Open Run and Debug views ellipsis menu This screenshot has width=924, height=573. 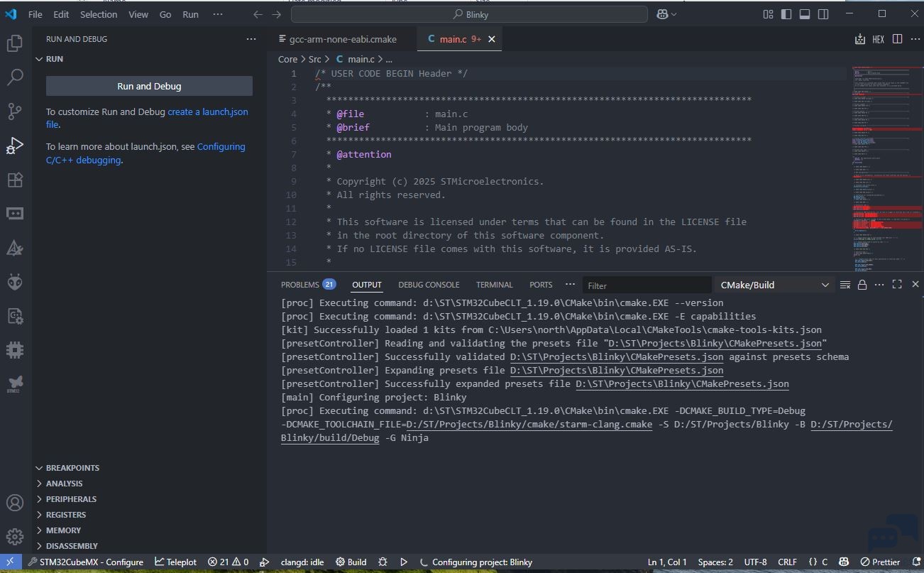click(251, 39)
